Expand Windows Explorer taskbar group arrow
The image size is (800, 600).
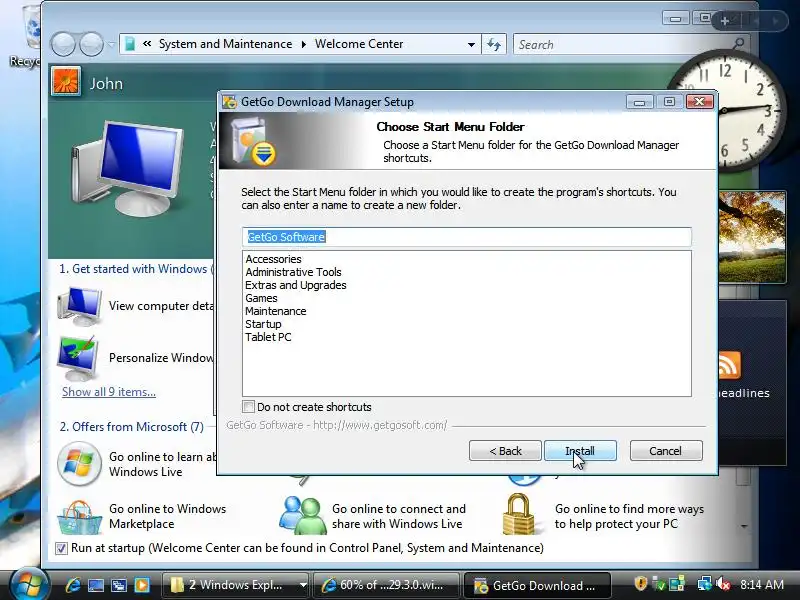point(303,585)
